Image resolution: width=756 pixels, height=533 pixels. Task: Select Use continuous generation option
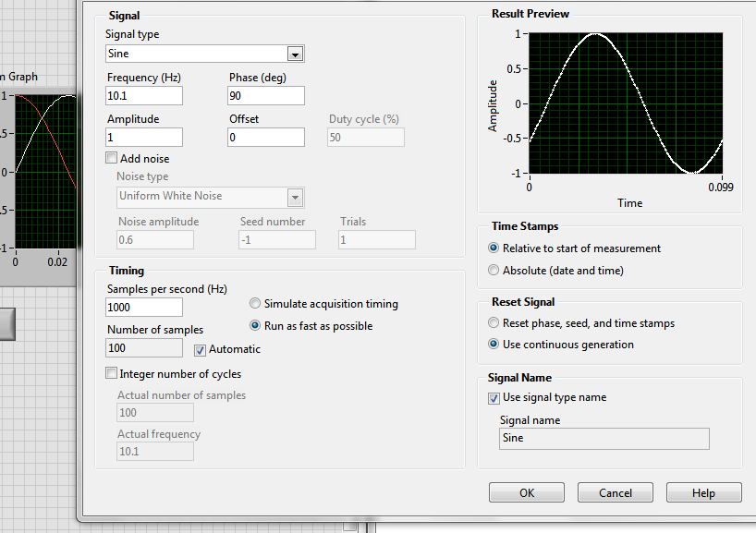[494, 345]
